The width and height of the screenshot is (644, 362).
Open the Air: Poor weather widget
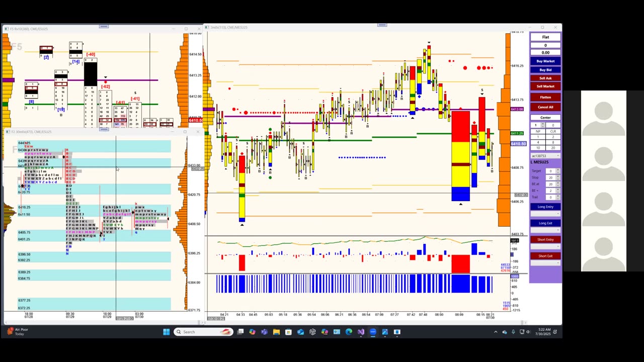click(17, 332)
